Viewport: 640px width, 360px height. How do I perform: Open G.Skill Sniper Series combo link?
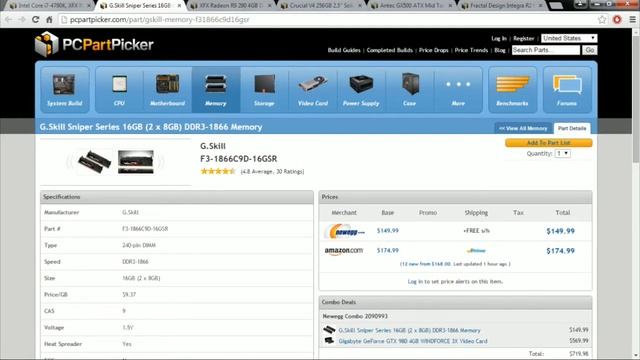click(409, 330)
